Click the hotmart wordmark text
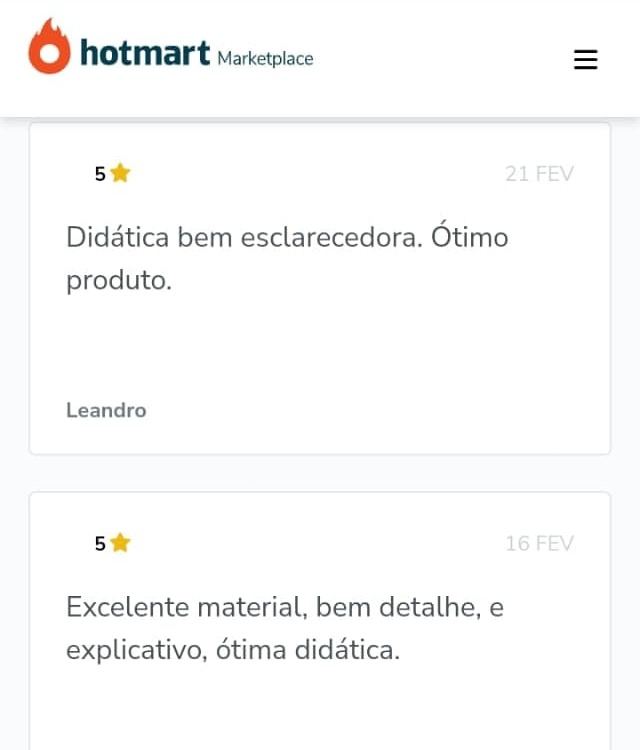Image resolution: width=640 pixels, height=750 pixels. 145,53
